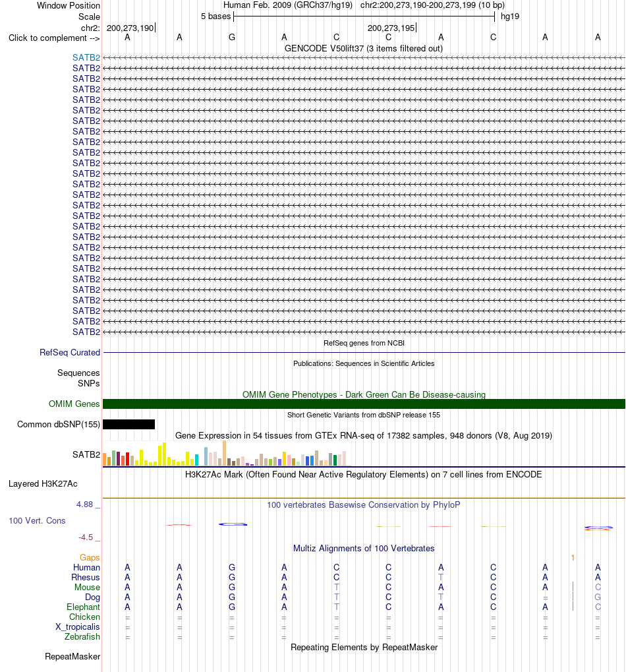Open the SATB2 GTEx expression bar chart
The image size is (626, 672).
pyautogui.click(x=227, y=454)
